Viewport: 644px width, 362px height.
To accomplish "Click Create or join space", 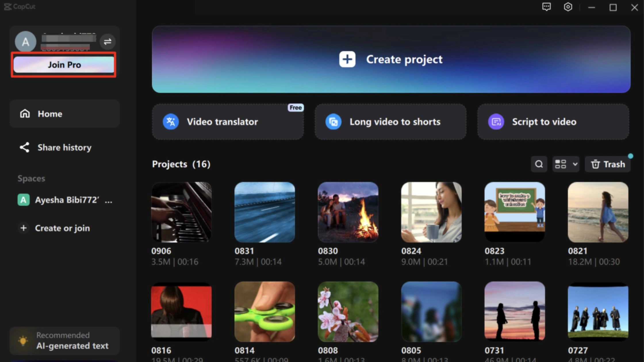I will click(62, 228).
